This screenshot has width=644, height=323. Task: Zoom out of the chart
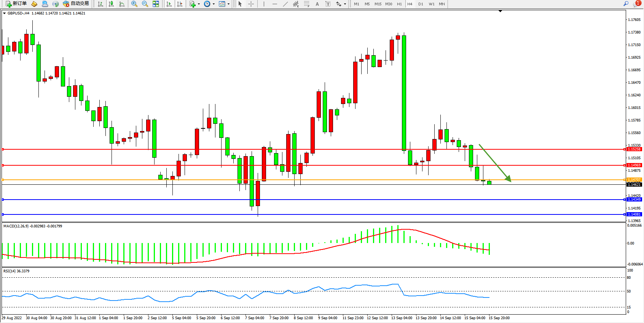tap(145, 4)
